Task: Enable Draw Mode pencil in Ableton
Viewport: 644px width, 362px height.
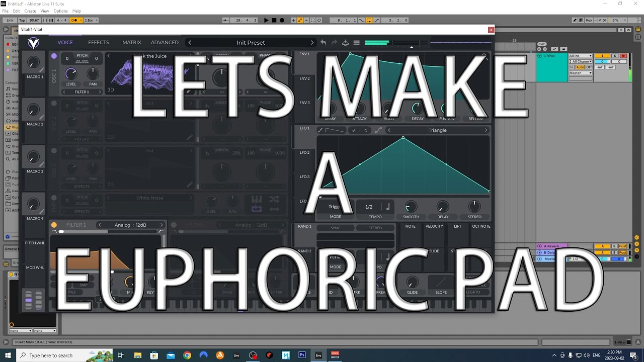Action: tap(575, 20)
